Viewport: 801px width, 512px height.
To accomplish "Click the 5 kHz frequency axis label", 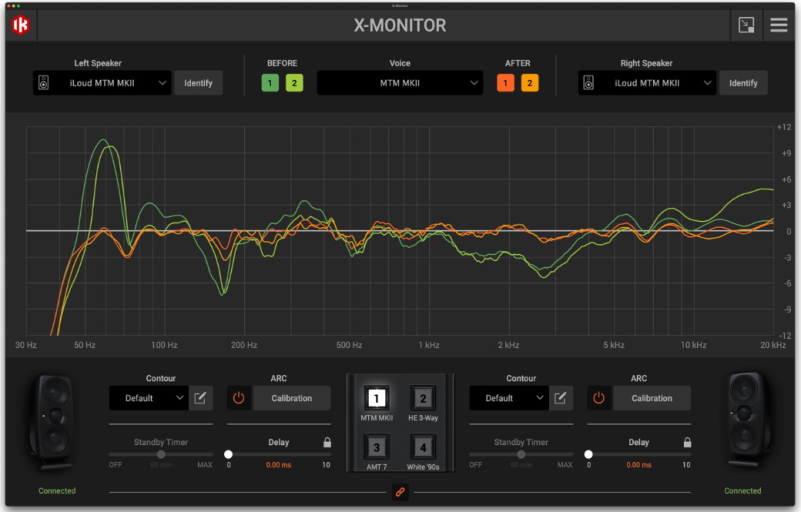I will (x=614, y=345).
